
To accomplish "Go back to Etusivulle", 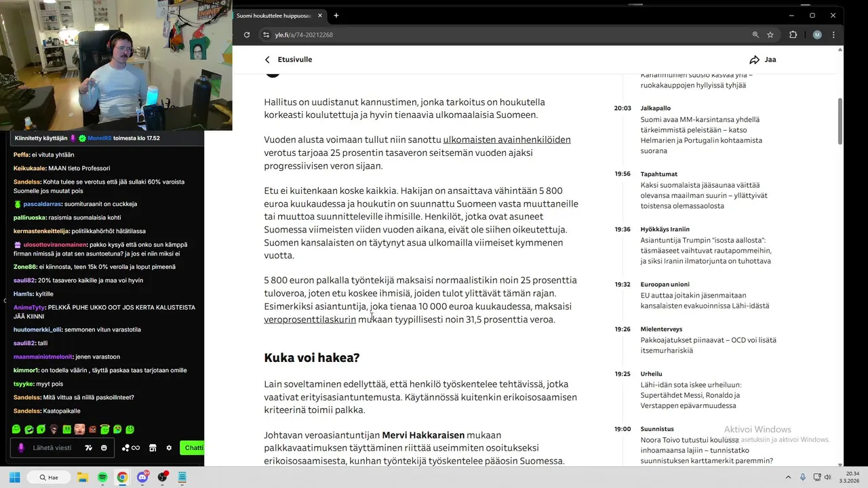I will point(288,60).
